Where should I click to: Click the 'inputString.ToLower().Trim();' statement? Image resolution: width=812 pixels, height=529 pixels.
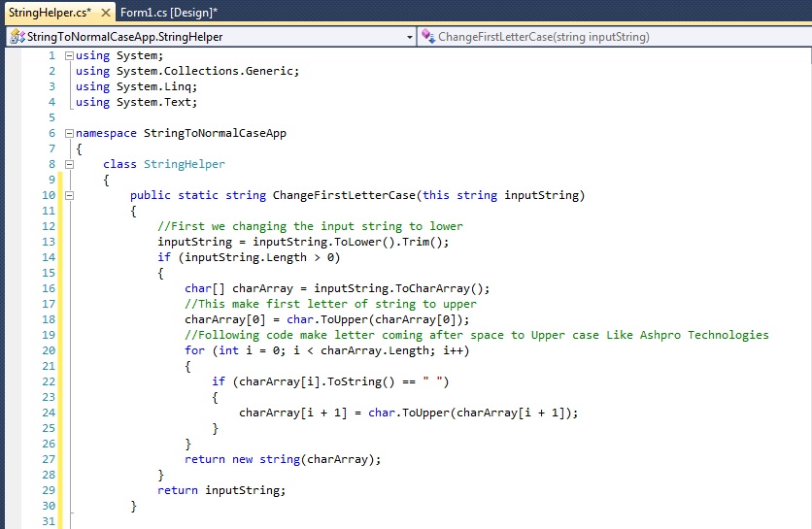351,242
